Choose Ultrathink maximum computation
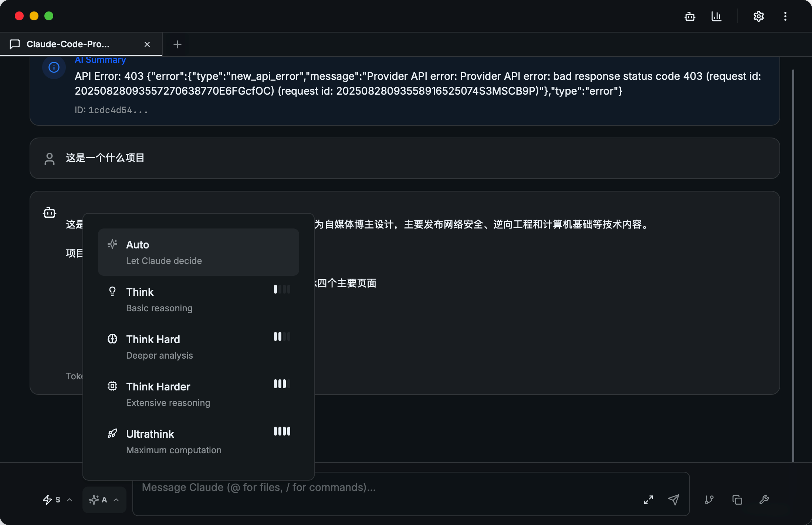This screenshot has height=525, width=812. (x=198, y=441)
